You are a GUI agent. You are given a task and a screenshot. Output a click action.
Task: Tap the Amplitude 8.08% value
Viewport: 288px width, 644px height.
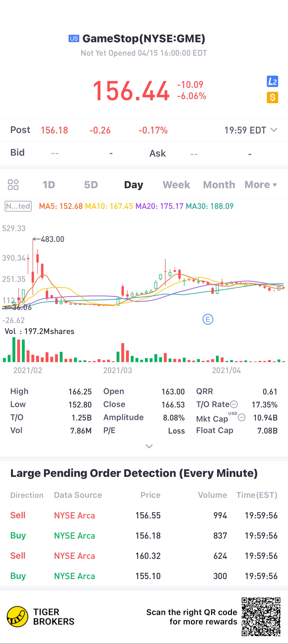pyautogui.click(x=174, y=418)
